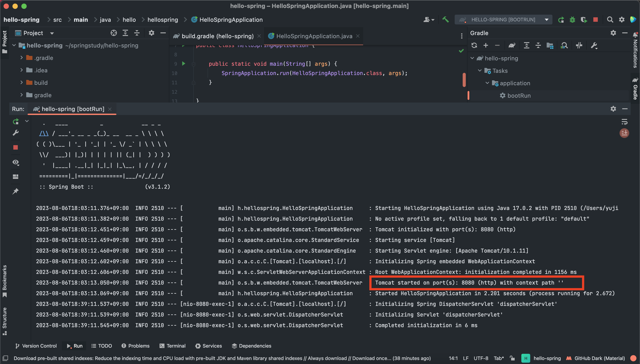The width and height of the screenshot is (640, 364).
Task: Rerun icon in Run tool window
Action: (x=16, y=121)
